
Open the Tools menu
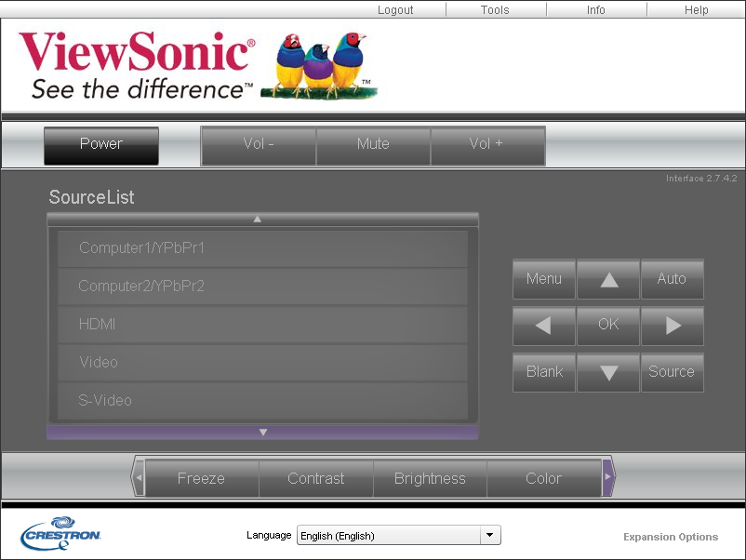click(x=495, y=9)
